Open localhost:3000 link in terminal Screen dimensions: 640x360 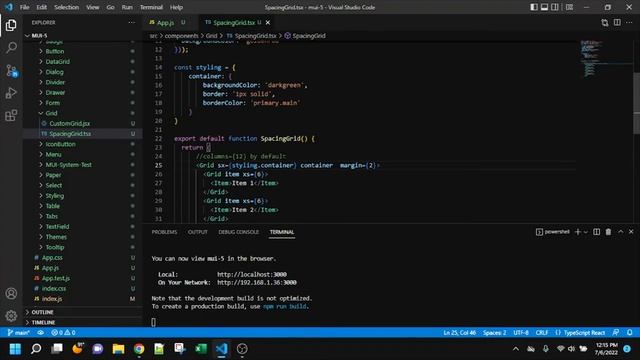[252, 274]
